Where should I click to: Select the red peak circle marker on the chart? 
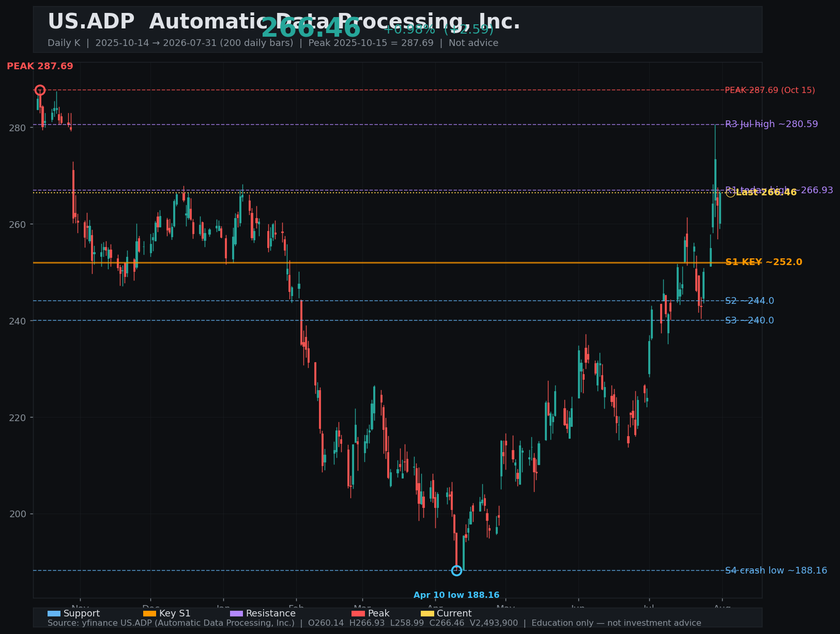click(x=40, y=90)
